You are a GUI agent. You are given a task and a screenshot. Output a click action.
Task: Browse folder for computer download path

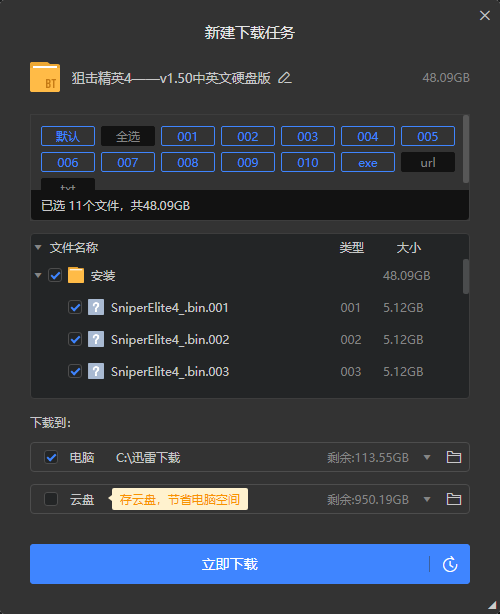pyautogui.click(x=454, y=457)
